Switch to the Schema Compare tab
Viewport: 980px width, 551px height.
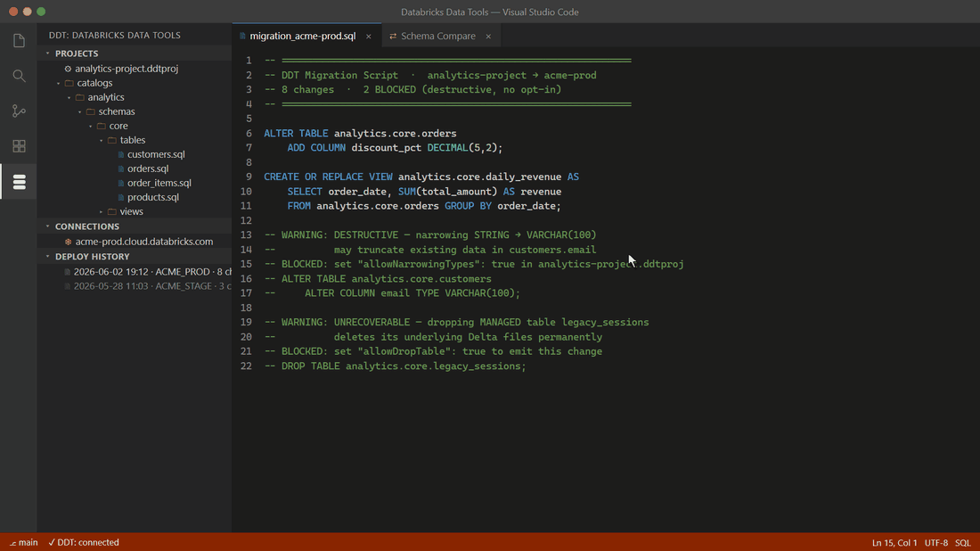438,37
